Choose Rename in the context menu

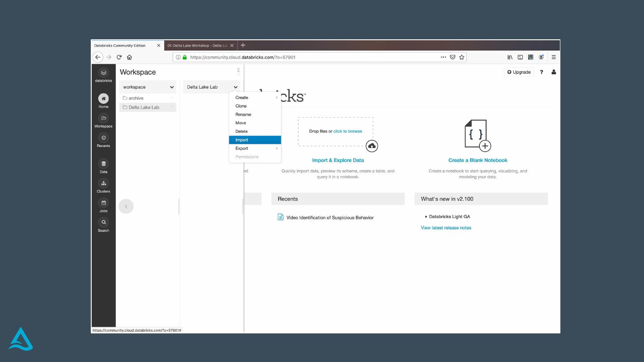coord(243,114)
